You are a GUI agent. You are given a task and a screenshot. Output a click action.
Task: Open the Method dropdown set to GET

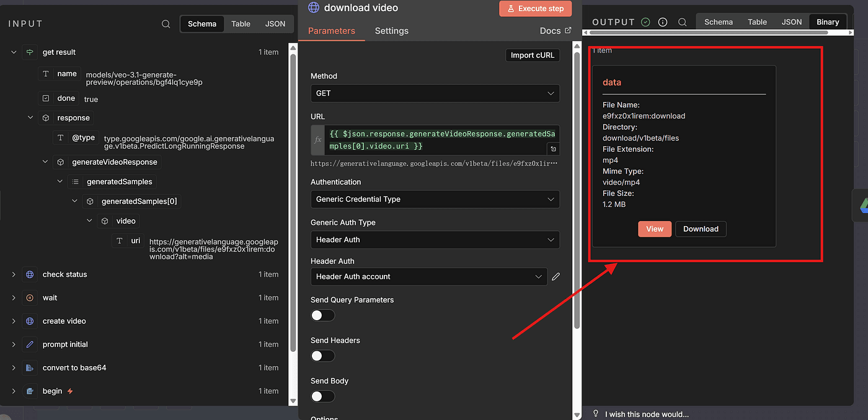coord(435,94)
